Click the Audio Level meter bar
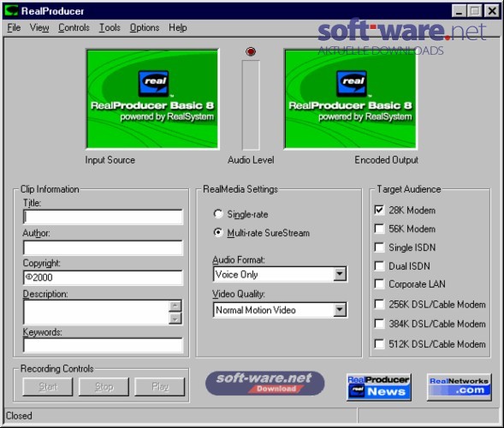The height and width of the screenshot is (428, 504). tap(251, 104)
